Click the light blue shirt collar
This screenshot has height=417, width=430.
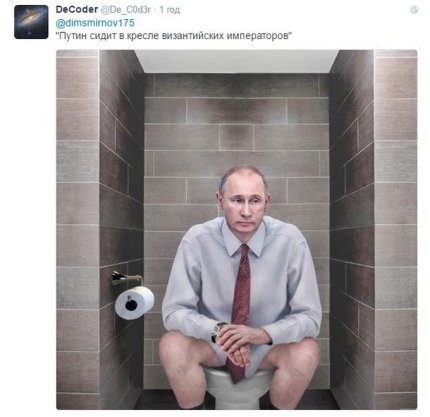point(245,238)
